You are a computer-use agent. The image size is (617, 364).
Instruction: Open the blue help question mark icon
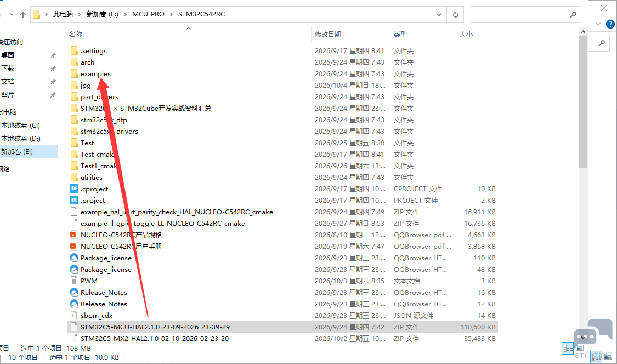click(610, 24)
